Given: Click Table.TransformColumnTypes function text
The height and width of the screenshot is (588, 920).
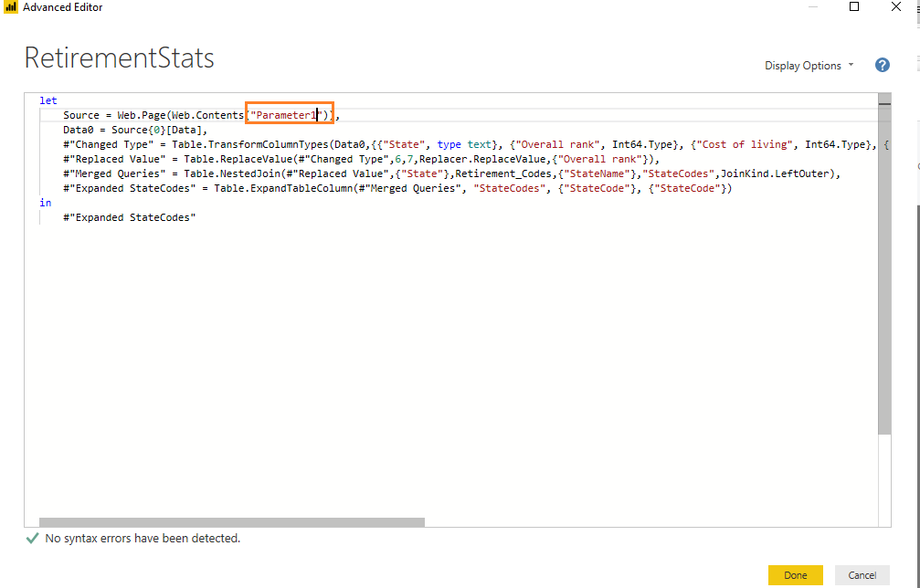Looking at the screenshot, I should (x=250, y=145).
